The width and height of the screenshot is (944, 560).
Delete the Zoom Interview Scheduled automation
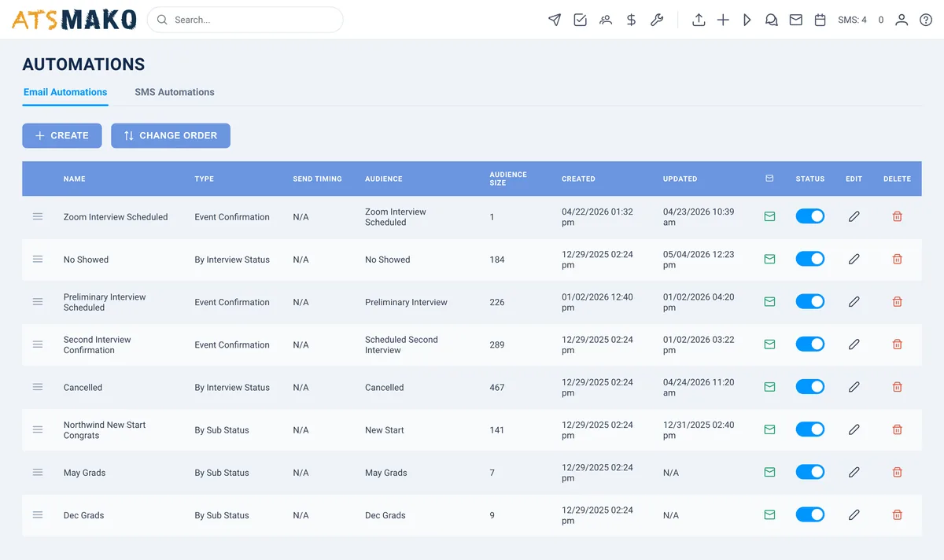(x=897, y=216)
